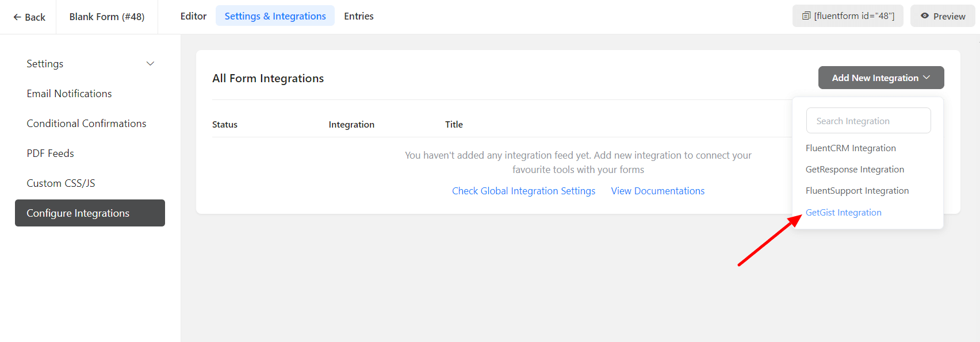
Task: Go to the Entries tab
Action: pyautogui.click(x=358, y=16)
